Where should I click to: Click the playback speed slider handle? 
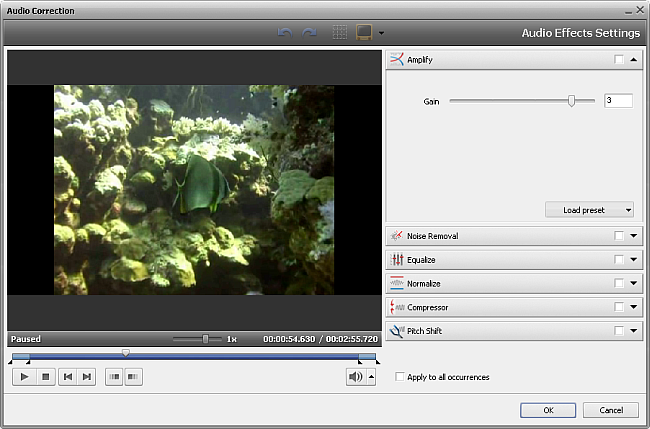point(205,339)
